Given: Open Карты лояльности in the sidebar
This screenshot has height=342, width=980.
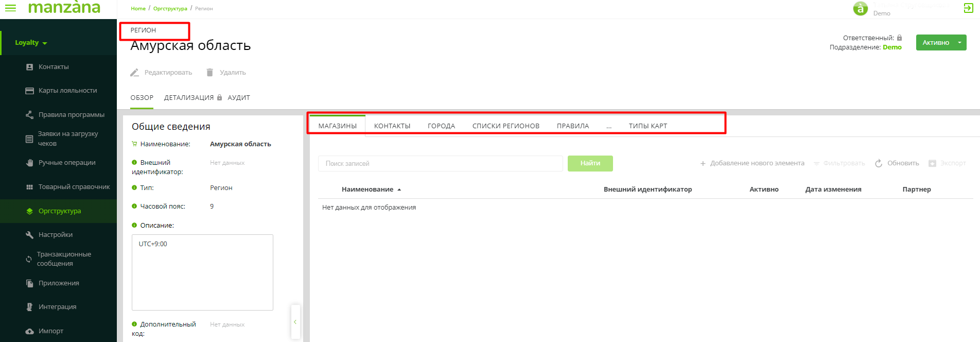Looking at the screenshot, I should 67,91.
